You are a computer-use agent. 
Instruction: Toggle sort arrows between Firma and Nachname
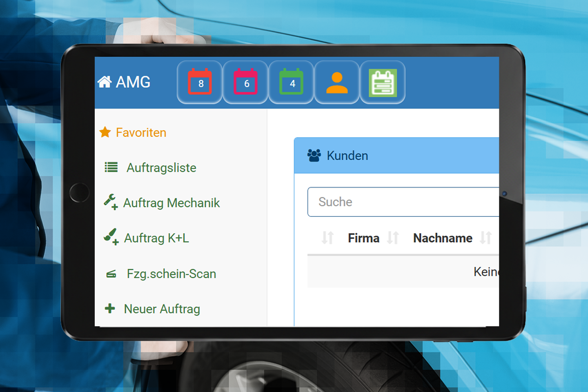point(393,238)
